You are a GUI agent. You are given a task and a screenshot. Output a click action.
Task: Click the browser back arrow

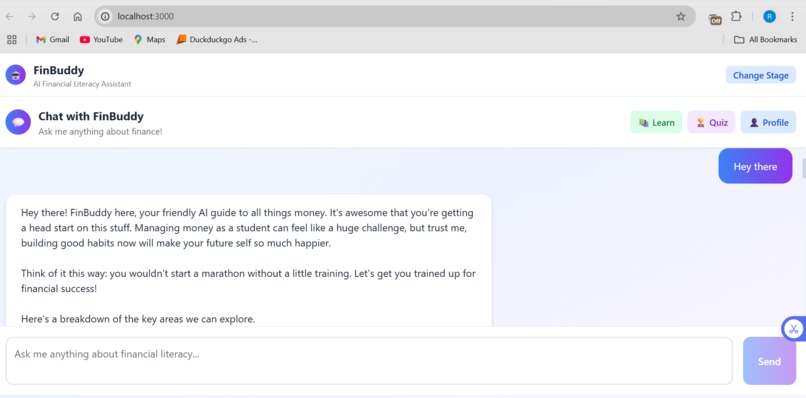9,16
